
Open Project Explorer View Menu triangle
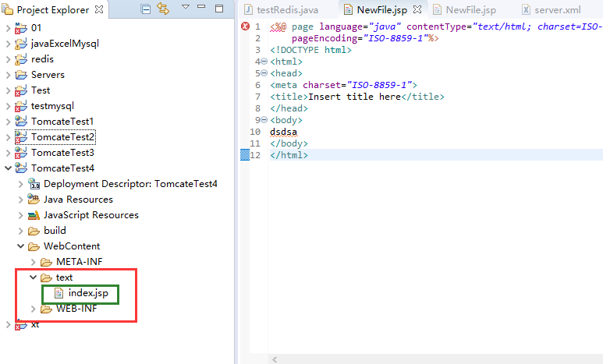tap(186, 6)
